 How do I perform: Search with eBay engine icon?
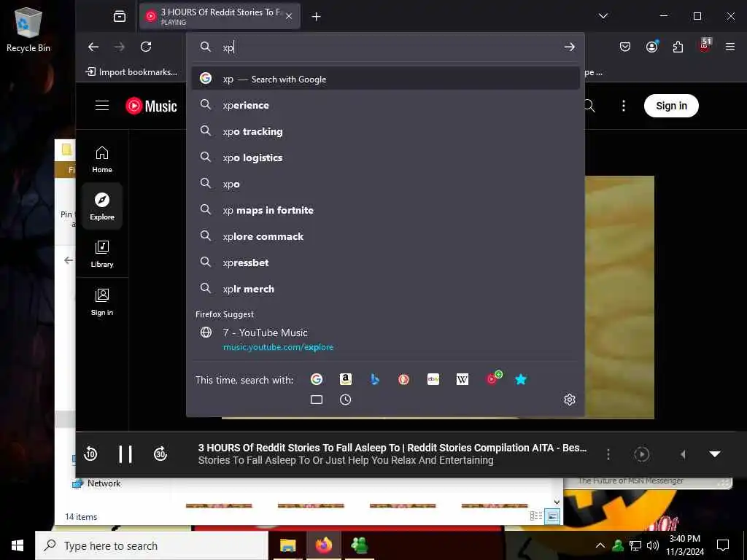[433, 379]
